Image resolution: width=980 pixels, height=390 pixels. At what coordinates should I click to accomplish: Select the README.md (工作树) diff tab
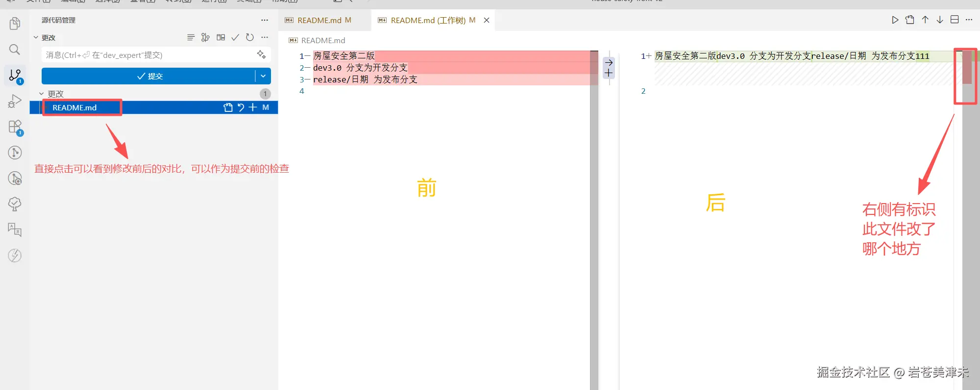[428, 20]
